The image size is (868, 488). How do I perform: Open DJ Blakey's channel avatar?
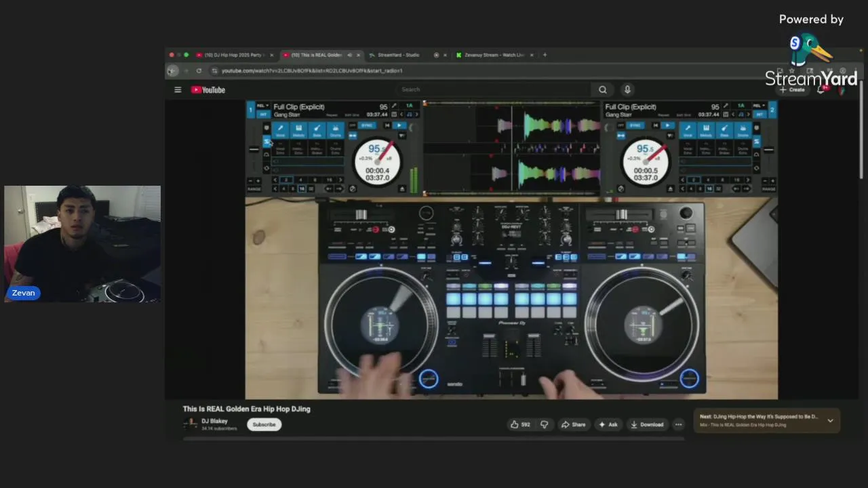pos(190,424)
